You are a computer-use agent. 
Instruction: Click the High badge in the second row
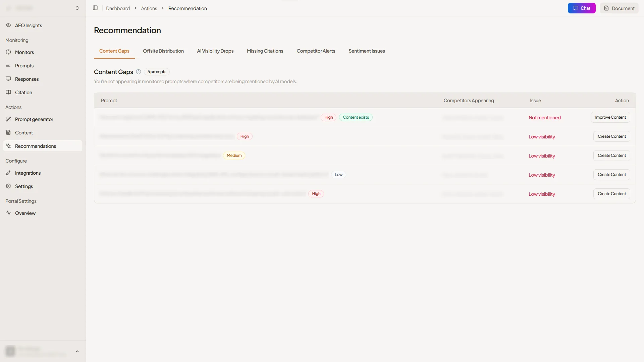tap(245, 136)
